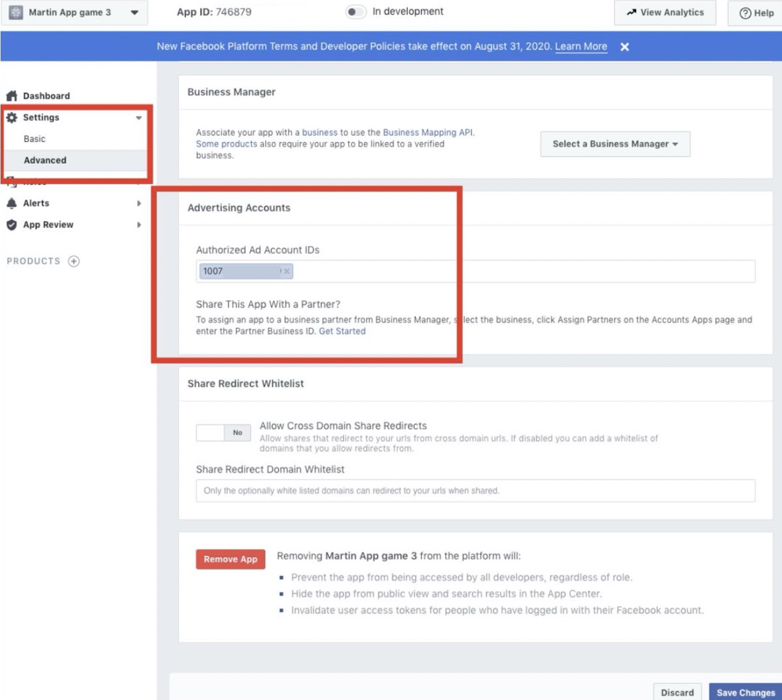Dismiss the blue policy banner

(624, 47)
